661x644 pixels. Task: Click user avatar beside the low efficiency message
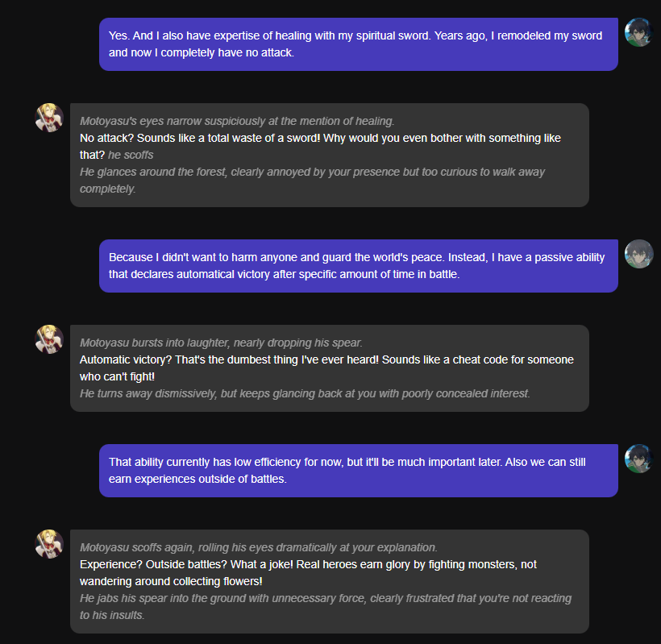638,459
